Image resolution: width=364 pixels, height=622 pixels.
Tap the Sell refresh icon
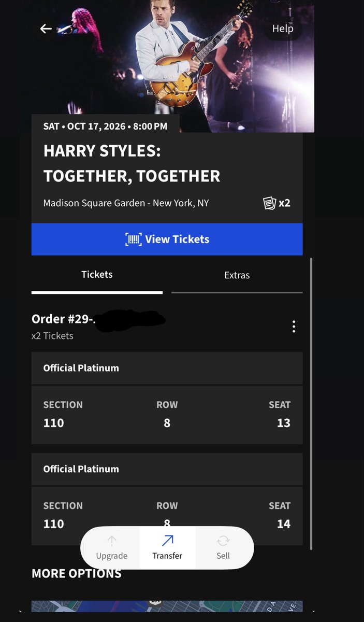tap(223, 541)
